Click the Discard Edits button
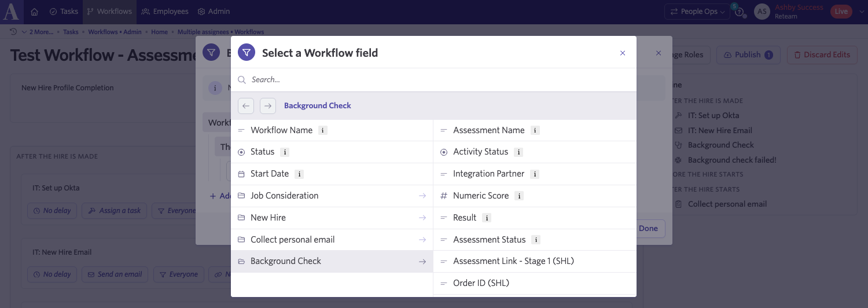The width and height of the screenshot is (868, 308). click(x=822, y=55)
